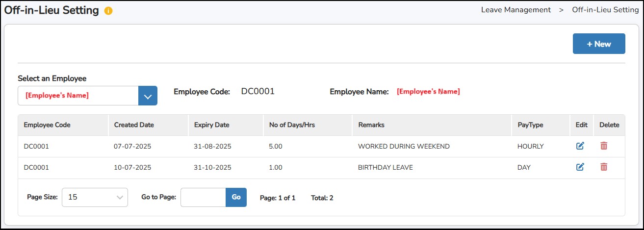Viewport: 644px width, 230px height.
Task: Open the employee dropdown arrow
Action: (x=148, y=96)
